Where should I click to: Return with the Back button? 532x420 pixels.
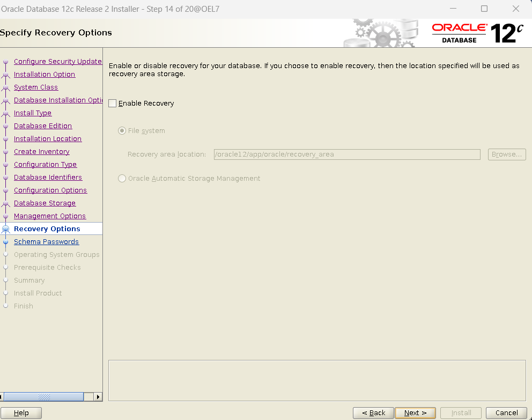pyautogui.click(x=373, y=413)
